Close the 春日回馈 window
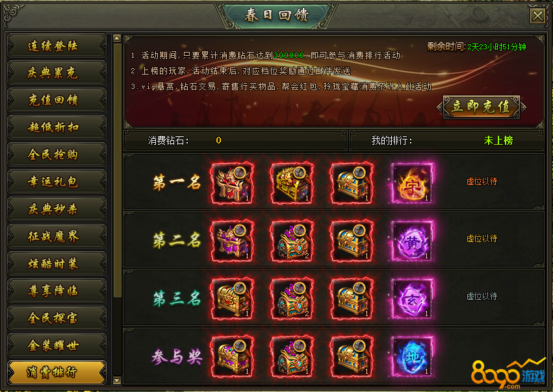The image size is (553, 392). click(x=538, y=16)
